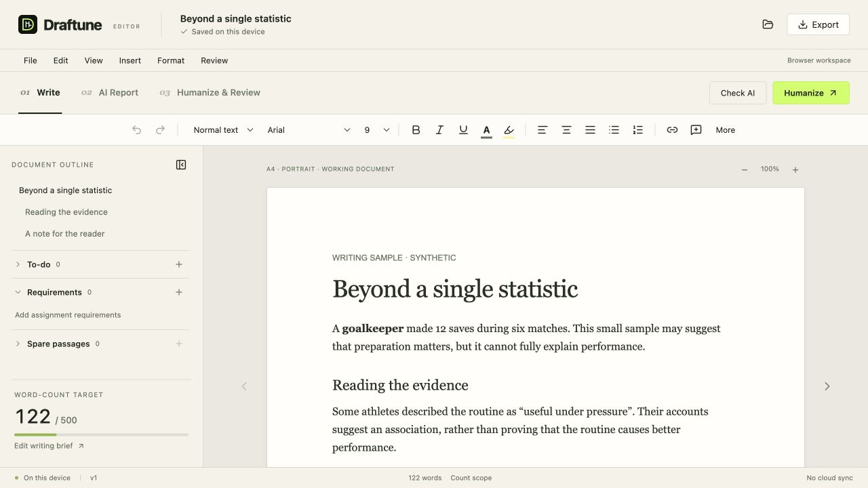Center align the text
The width and height of the screenshot is (868, 488).
click(x=566, y=130)
